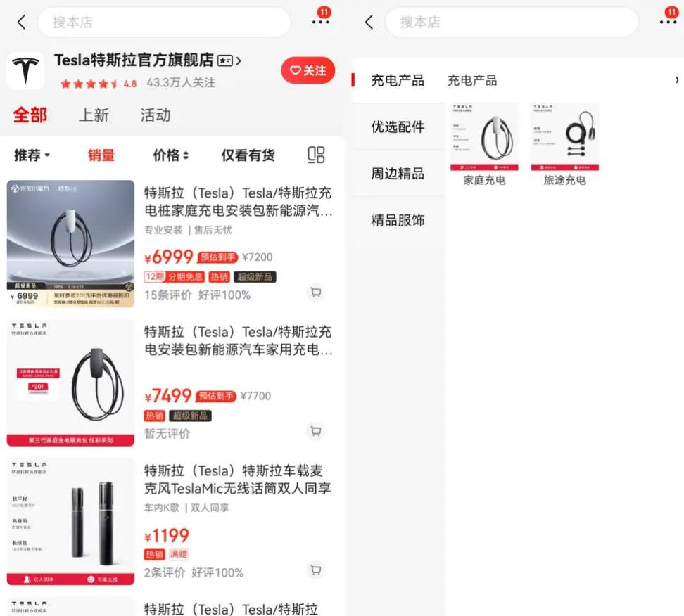The width and height of the screenshot is (684, 616).
Task: Switch to 上新 tab
Action: click(x=94, y=115)
